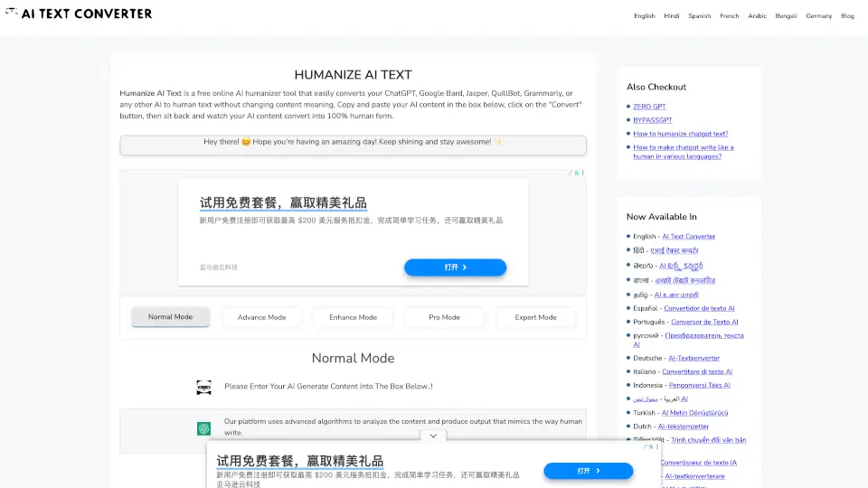The image size is (868, 488).
Task: Click the blue open button in bottom banner ad
Action: [588, 471]
